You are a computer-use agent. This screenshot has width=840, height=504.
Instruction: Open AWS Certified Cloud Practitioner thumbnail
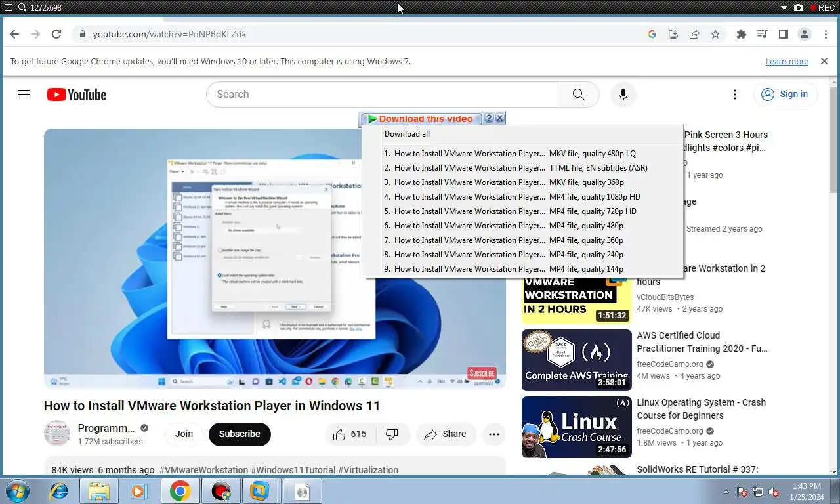[x=577, y=360]
